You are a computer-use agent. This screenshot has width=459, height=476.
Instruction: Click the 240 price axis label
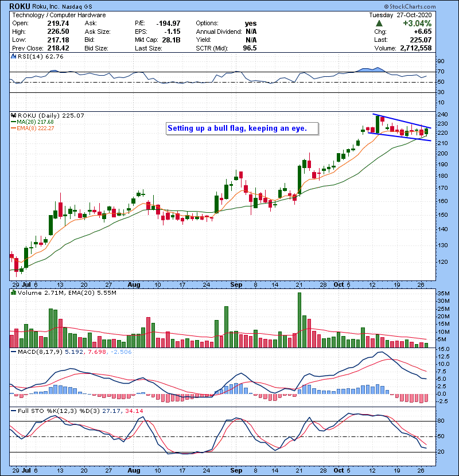(x=442, y=115)
